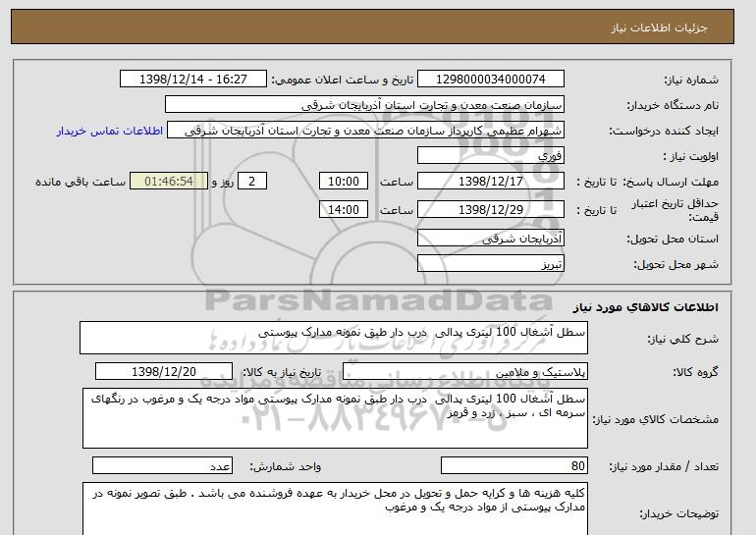
Task: Select the buyer organization name field
Action: (364, 105)
